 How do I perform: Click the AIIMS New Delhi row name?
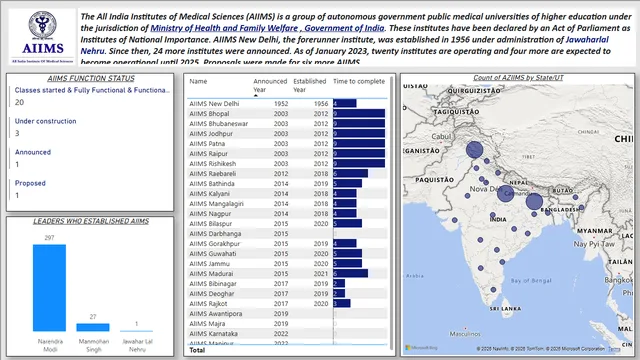[x=214, y=104]
